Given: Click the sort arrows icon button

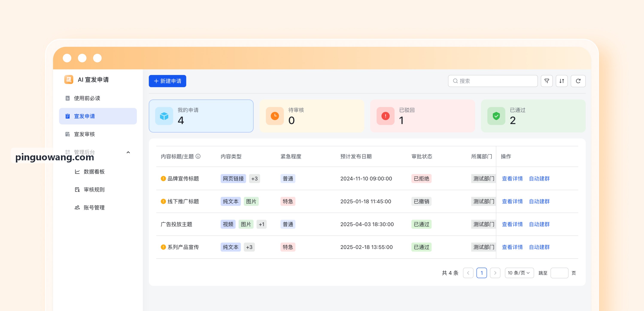Looking at the screenshot, I should [x=562, y=81].
